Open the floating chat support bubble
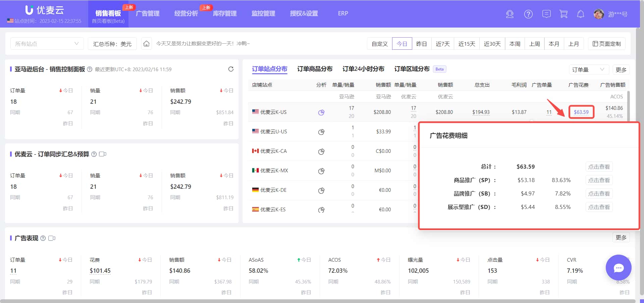The height and width of the screenshot is (303, 644). click(x=619, y=268)
